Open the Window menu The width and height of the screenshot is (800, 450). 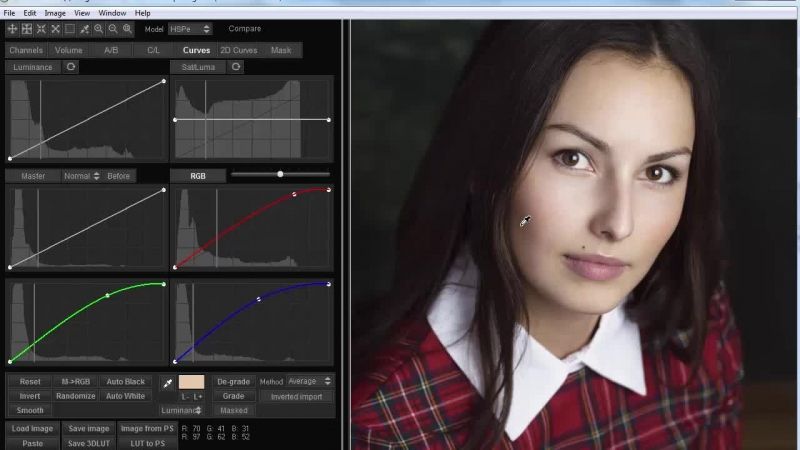(112, 13)
